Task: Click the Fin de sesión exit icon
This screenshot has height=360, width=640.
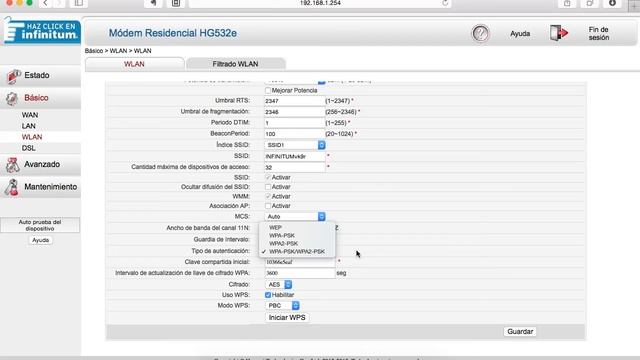Action: (x=559, y=33)
